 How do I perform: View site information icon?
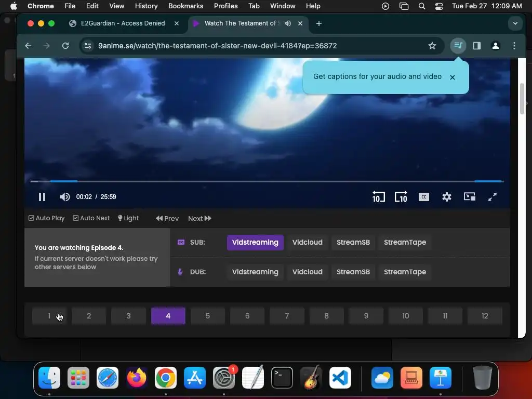[x=88, y=46]
